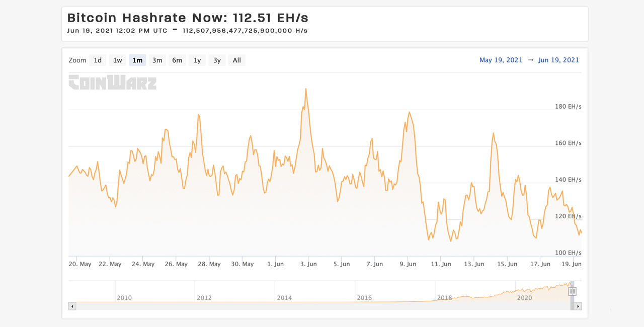The height and width of the screenshot is (327, 644).
Task: Click the 2020 label in navigator
Action: pyautogui.click(x=524, y=298)
